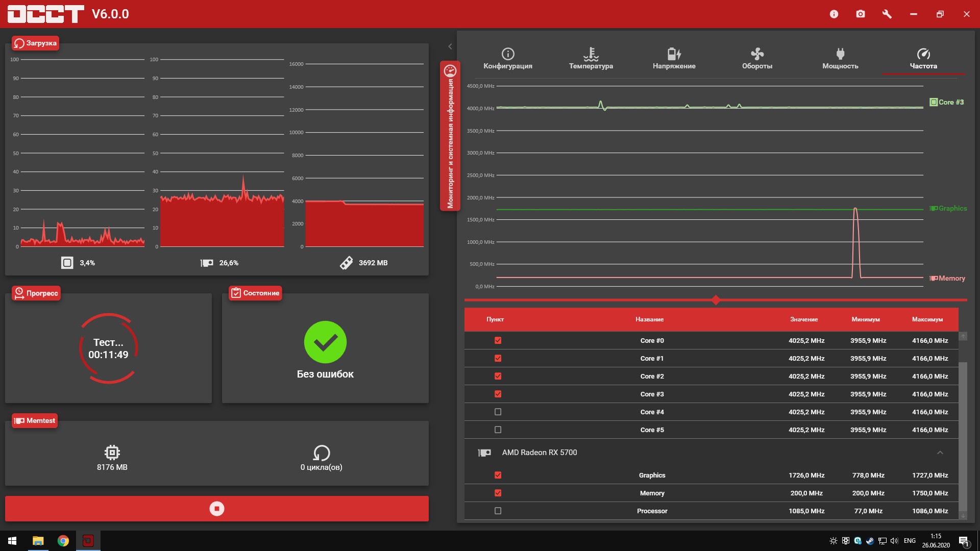Stop the running test
The height and width of the screenshot is (551, 980).
[217, 509]
